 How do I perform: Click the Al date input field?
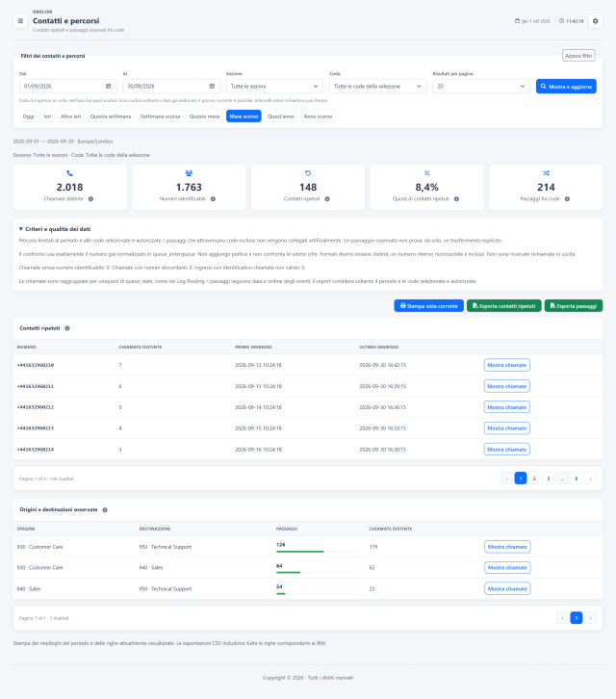[171, 86]
